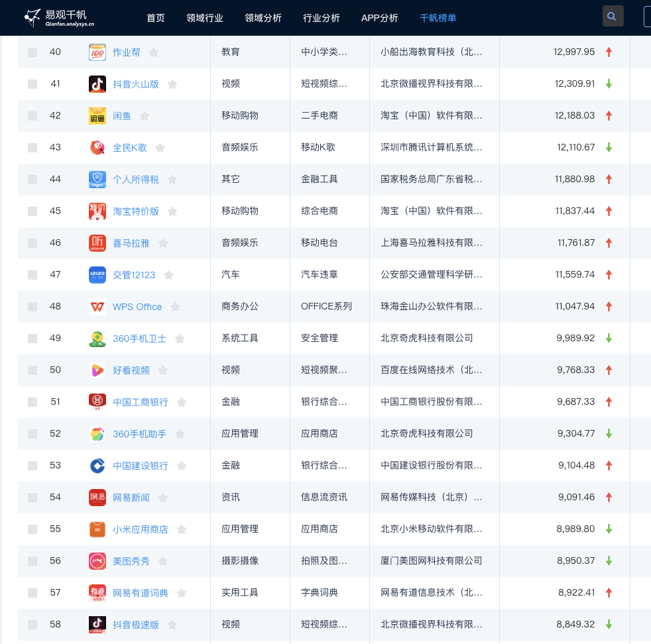Click the 字典词典 category cell
The image size is (651, 644).
click(320, 592)
